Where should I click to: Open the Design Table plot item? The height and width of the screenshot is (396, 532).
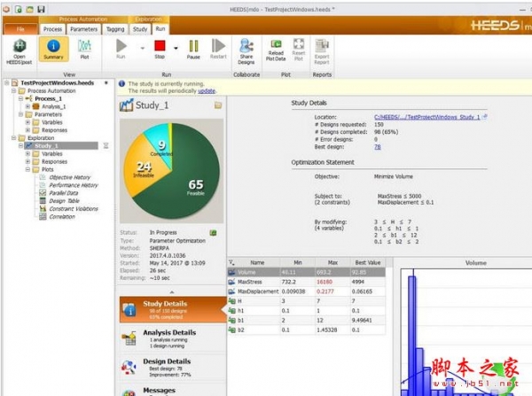(x=66, y=200)
